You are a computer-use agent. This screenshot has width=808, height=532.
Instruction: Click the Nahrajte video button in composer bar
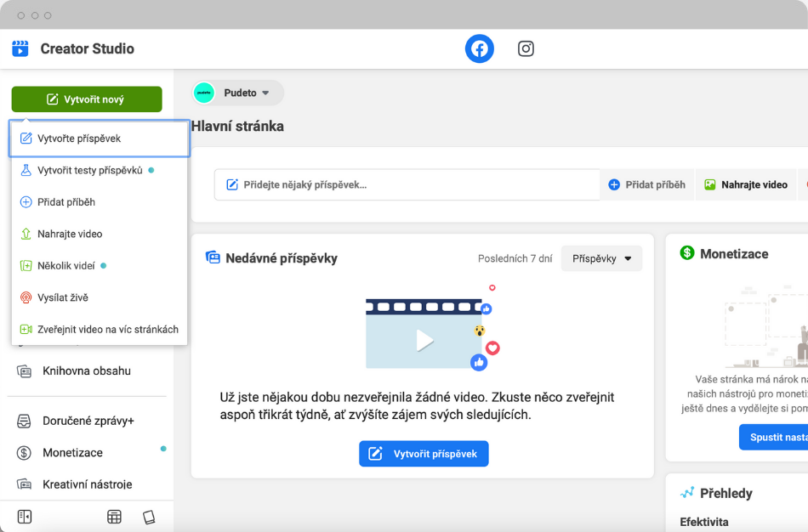click(x=746, y=184)
